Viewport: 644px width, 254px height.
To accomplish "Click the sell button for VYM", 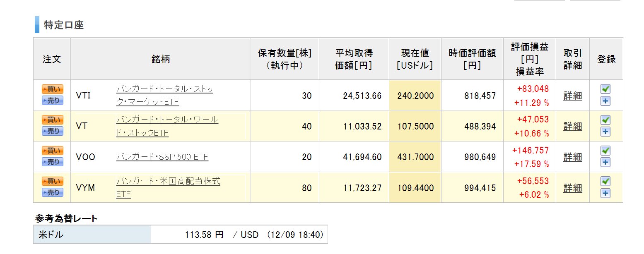I will 52,192.
